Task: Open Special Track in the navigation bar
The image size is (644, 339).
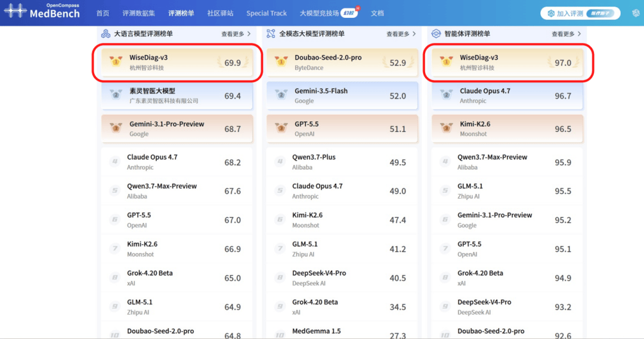Action: pos(267,13)
